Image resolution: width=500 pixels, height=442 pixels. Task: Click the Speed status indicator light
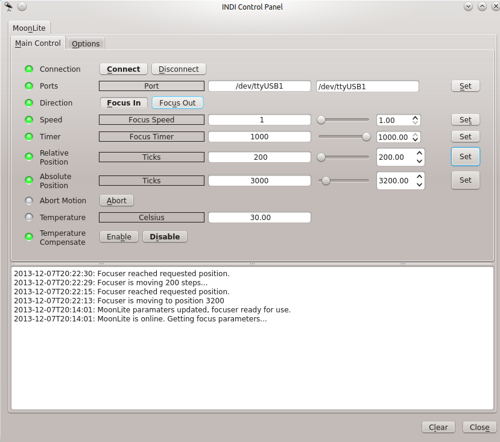[x=29, y=119]
